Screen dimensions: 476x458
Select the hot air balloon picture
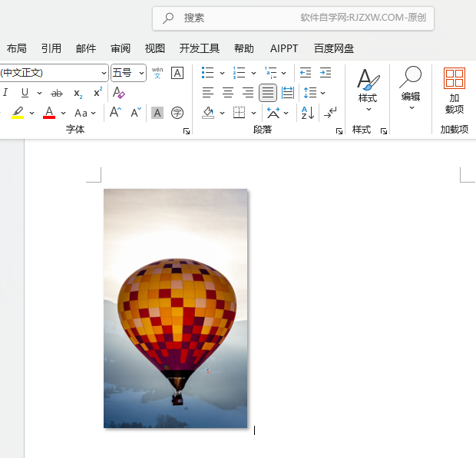pos(176,308)
